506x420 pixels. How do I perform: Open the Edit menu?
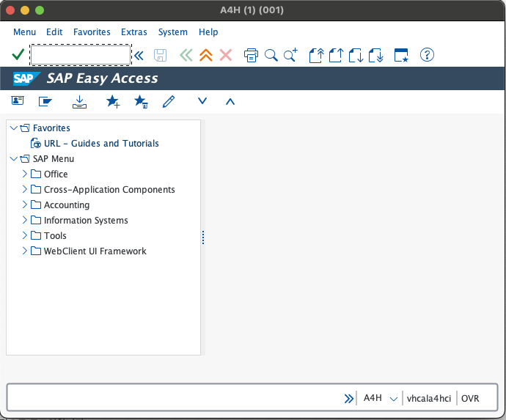[54, 32]
